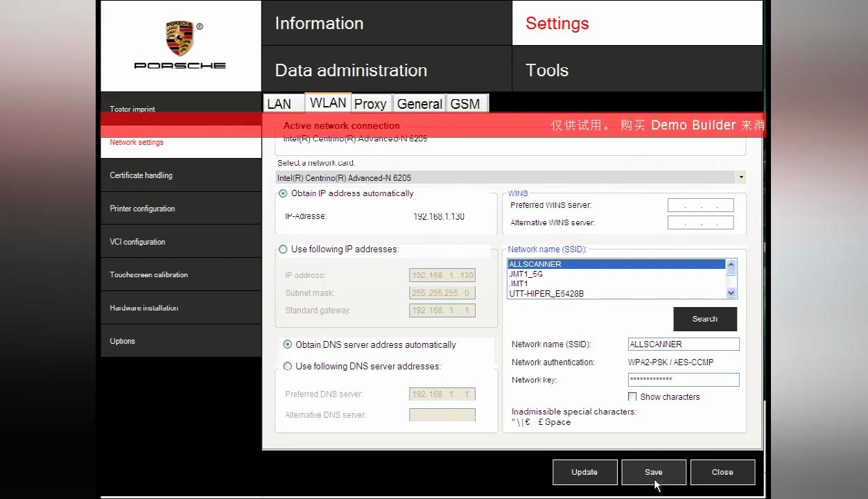Click the Porsche crest logo
Image resolution: width=868 pixels, height=499 pixels.
[180, 38]
